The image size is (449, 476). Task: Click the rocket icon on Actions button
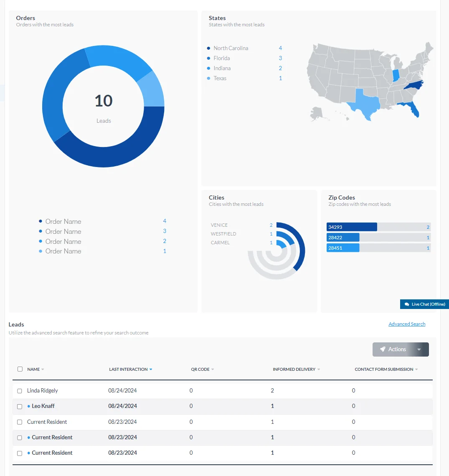tap(383, 349)
